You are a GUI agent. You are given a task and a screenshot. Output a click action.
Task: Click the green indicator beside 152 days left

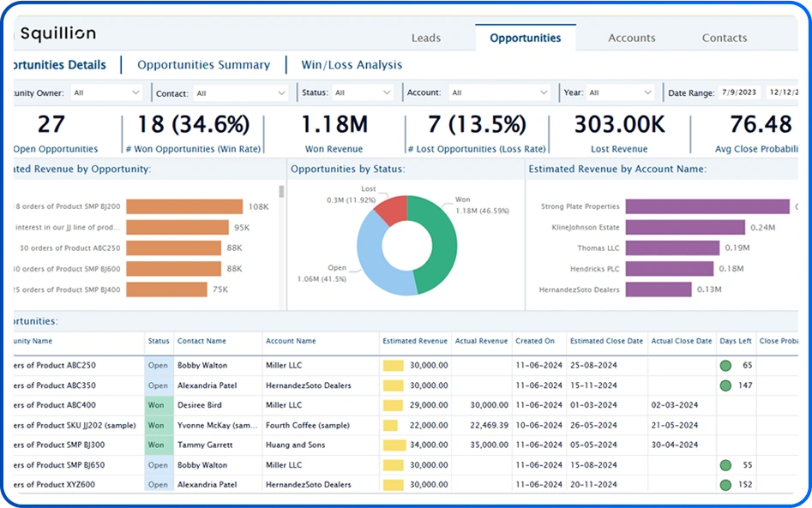[x=725, y=485]
